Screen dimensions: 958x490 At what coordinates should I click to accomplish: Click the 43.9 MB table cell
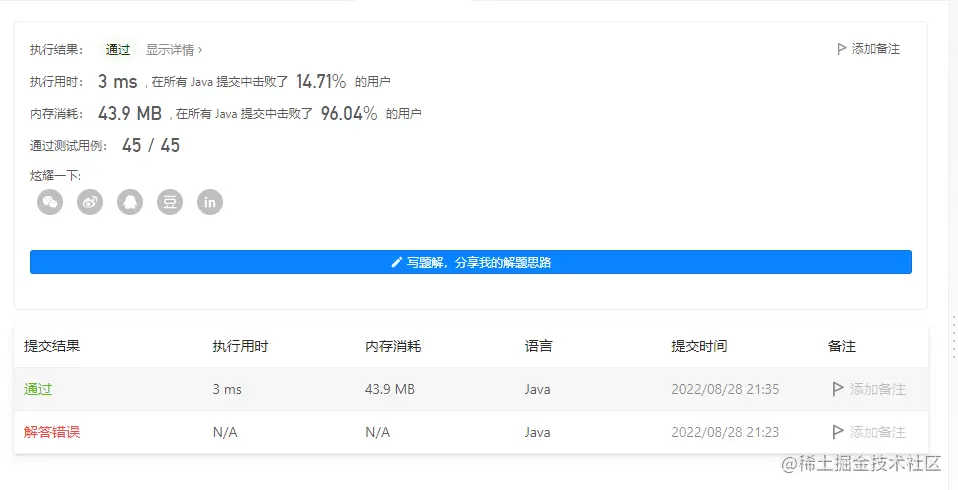[x=390, y=389]
